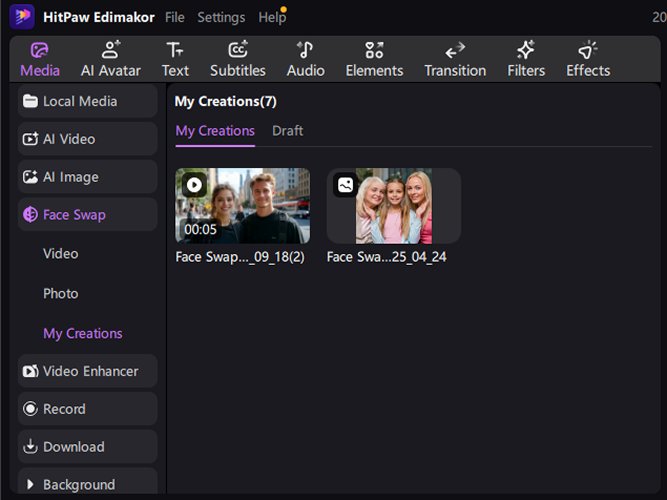667x500 pixels.
Task: Open the Filters sparkle icon
Action: point(526,50)
